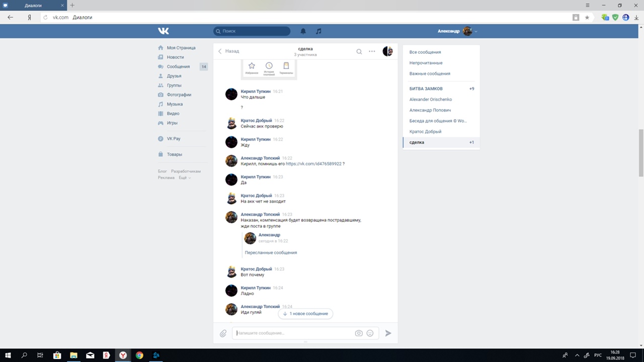Open the vk.com/id476589922 link
This screenshot has width=644, height=362.
[x=313, y=164]
